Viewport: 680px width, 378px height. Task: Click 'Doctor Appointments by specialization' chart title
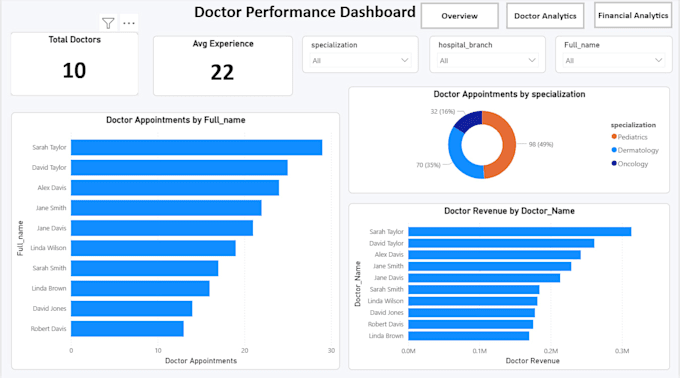pyautogui.click(x=509, y=94)
